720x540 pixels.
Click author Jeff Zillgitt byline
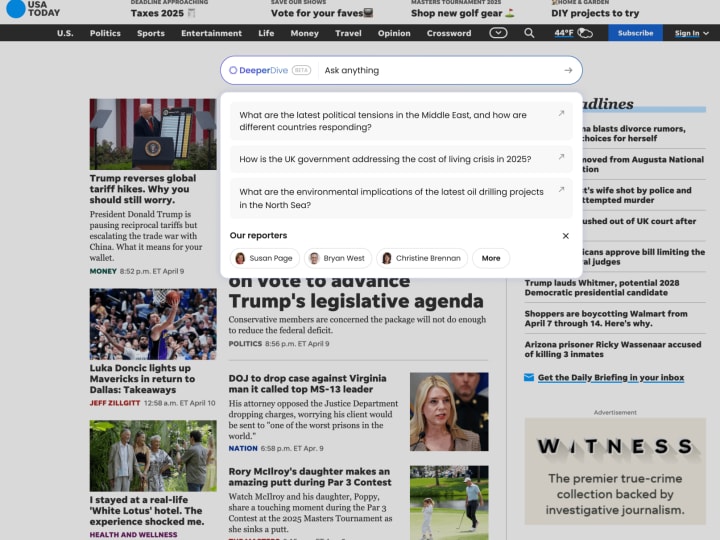click(115, 403)
